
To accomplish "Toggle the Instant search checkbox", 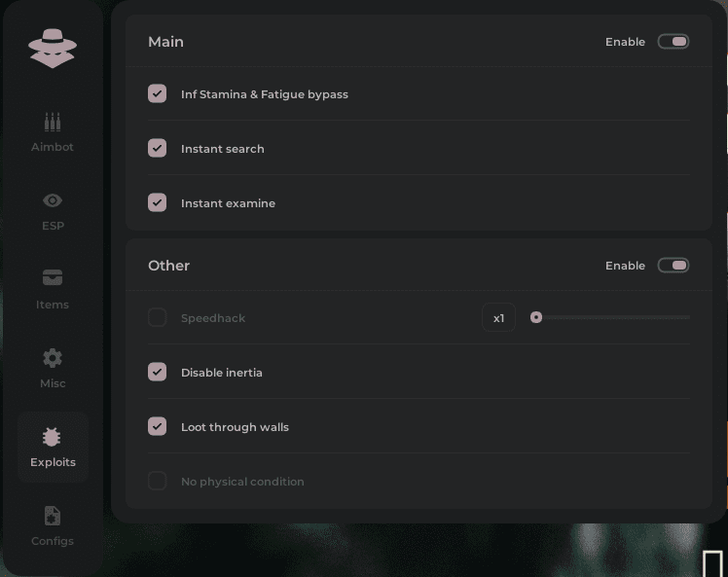I will [x=157, y=149].
